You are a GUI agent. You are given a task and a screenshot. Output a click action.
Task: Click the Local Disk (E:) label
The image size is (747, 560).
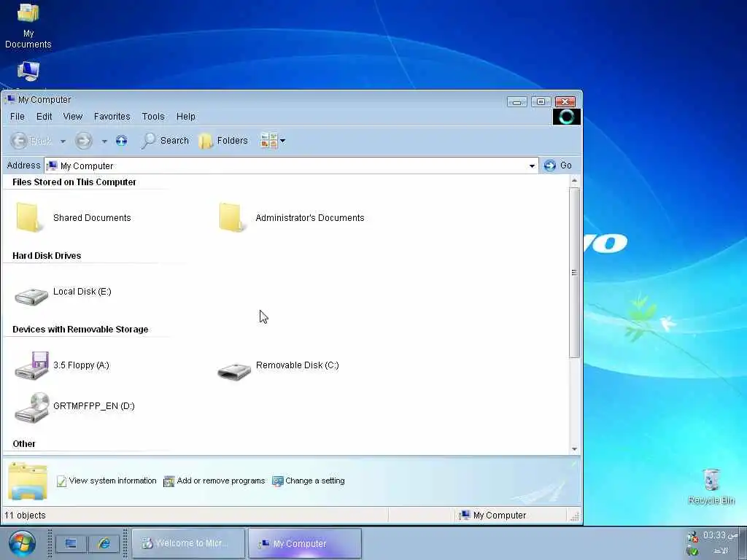pos(82,292)
